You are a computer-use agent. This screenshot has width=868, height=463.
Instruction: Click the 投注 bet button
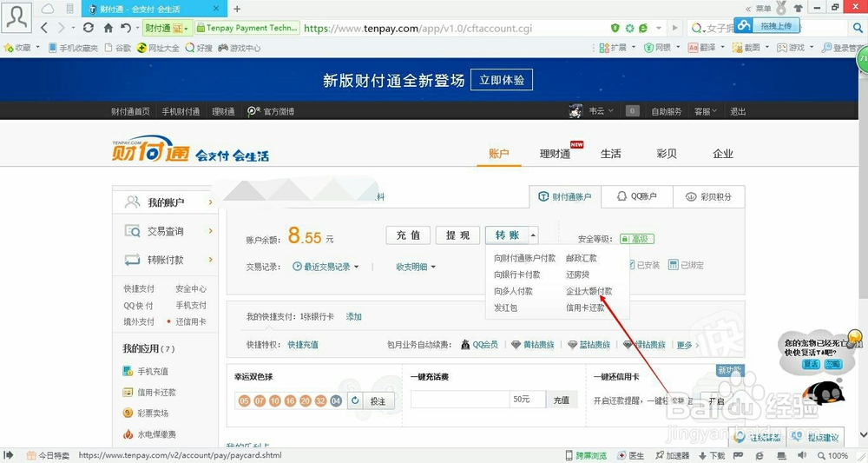378,400
